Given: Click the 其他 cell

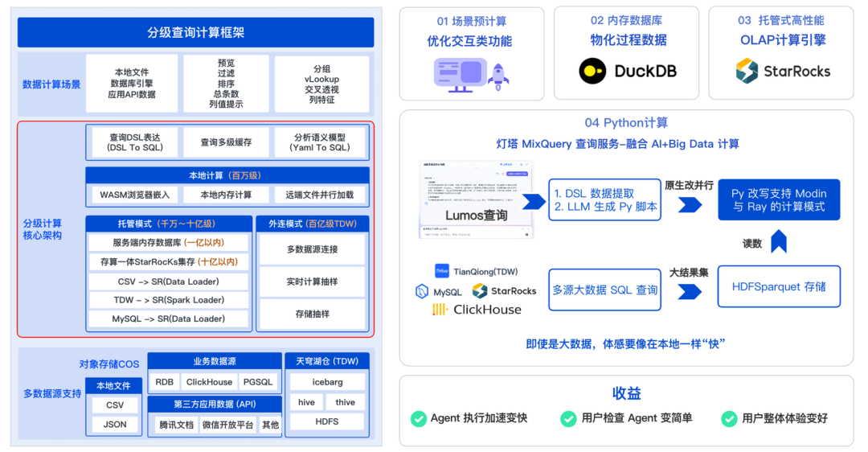Looking at the screenshot, I should [x=270, y=425].
